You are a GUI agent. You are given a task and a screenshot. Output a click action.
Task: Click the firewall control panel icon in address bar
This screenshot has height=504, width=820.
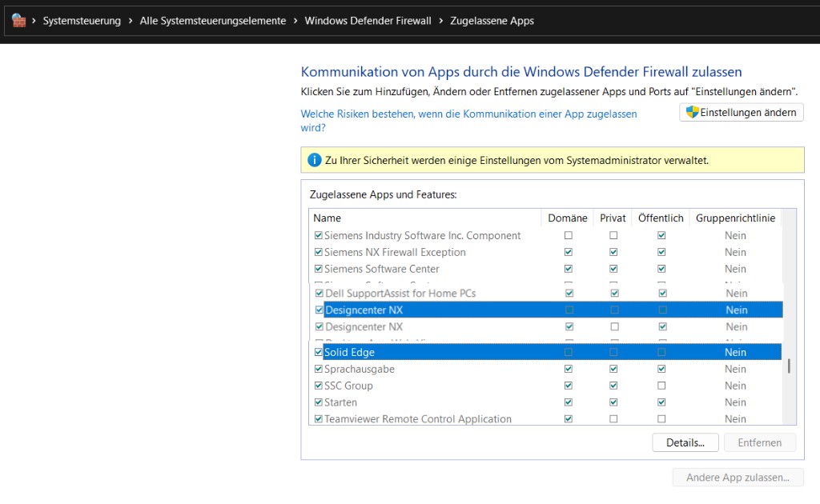pyautogui.click(x=19, y=21)
